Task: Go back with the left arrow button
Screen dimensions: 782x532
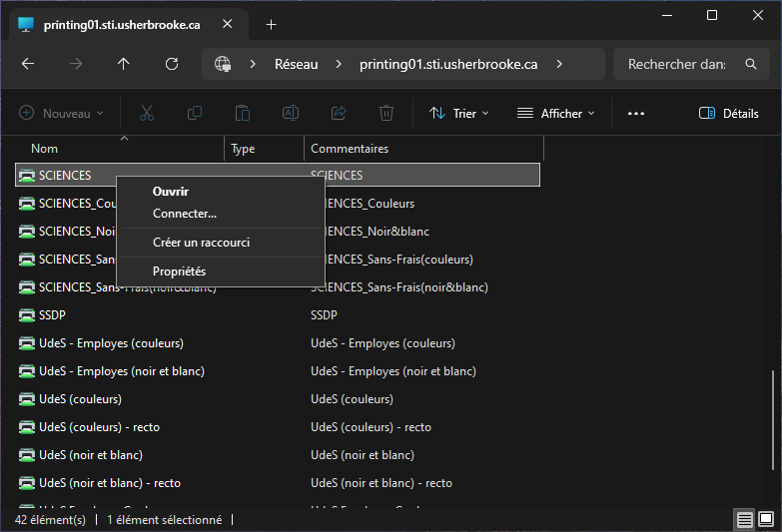Action: pos(28,64)
